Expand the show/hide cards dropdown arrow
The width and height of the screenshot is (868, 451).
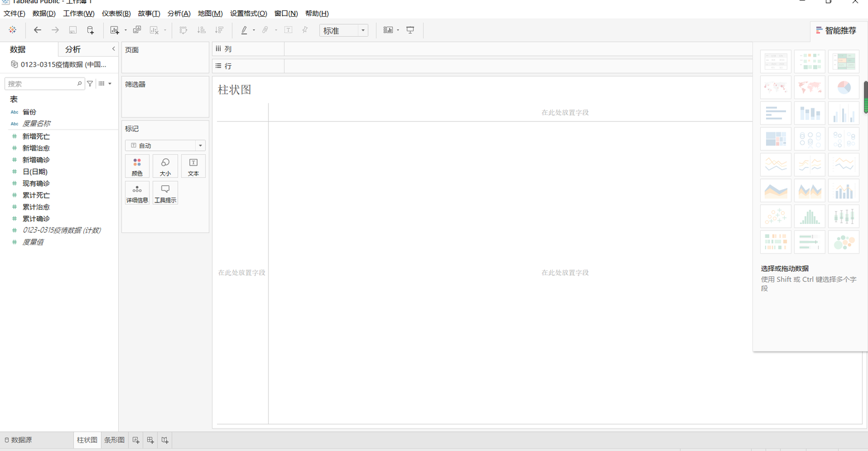(x=398, y=30)
